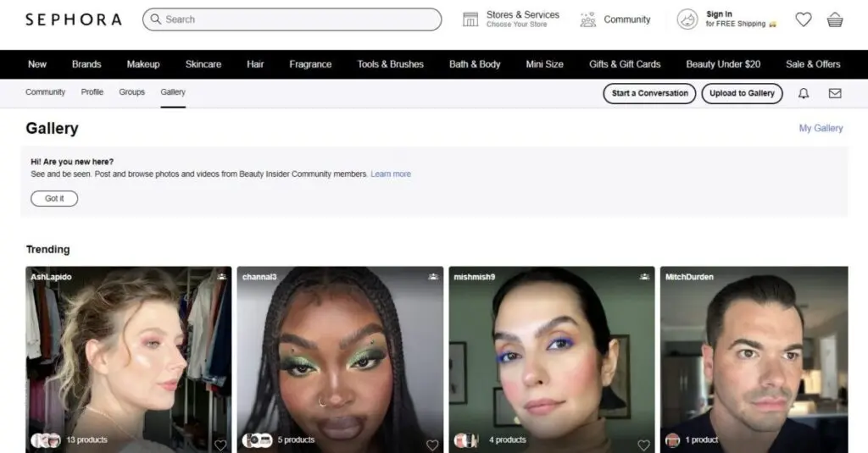Click Start a Conversation button

pos(649,93)
